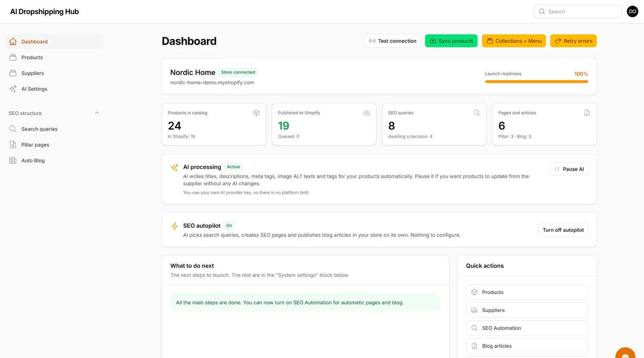Collapse the SEO structure section
644x358 pixels.
click(x=97, y=113)
